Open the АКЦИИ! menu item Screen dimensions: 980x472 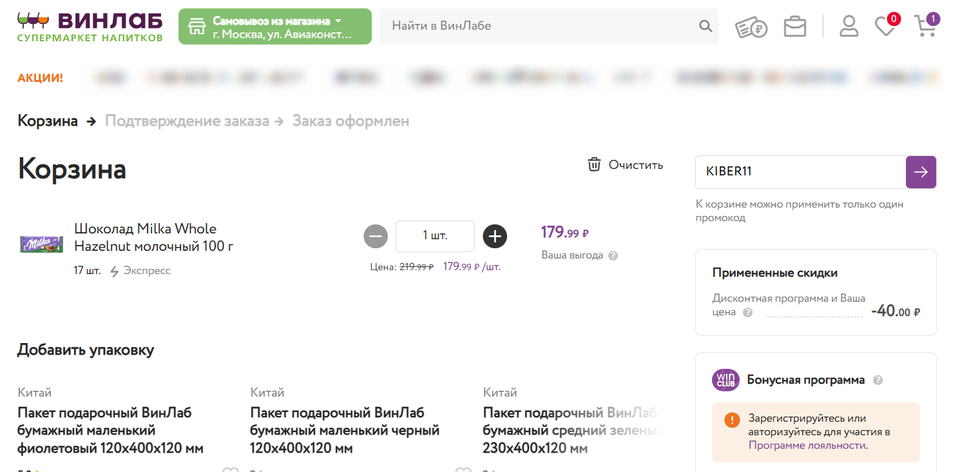[39, 77]
